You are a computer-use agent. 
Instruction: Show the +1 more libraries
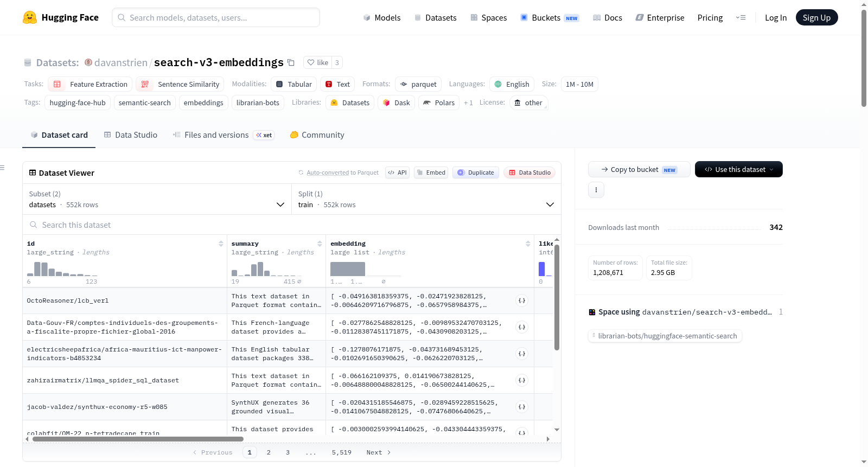click(468, 103)
